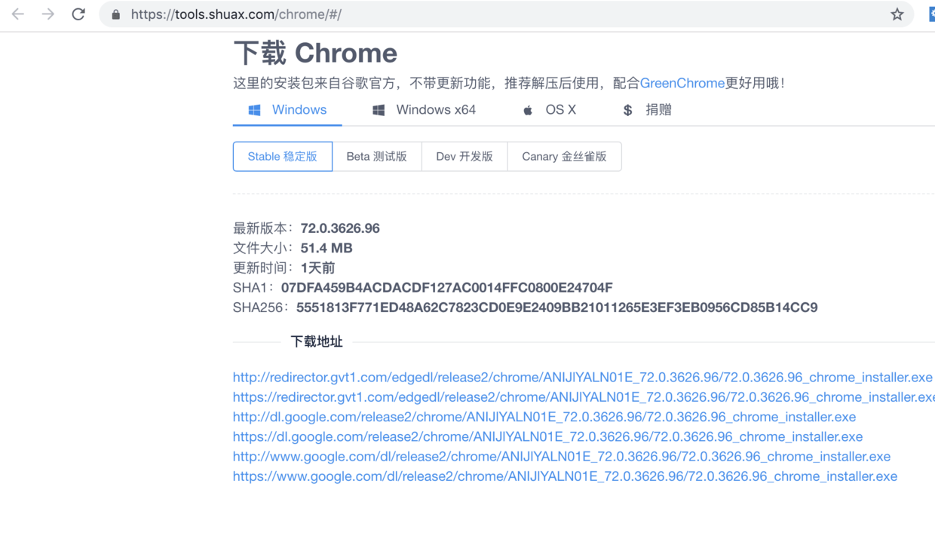Click the Apple logo icon
Image resolution: width=935 pixels, height=560 pixels.
[x=528, y=110]
